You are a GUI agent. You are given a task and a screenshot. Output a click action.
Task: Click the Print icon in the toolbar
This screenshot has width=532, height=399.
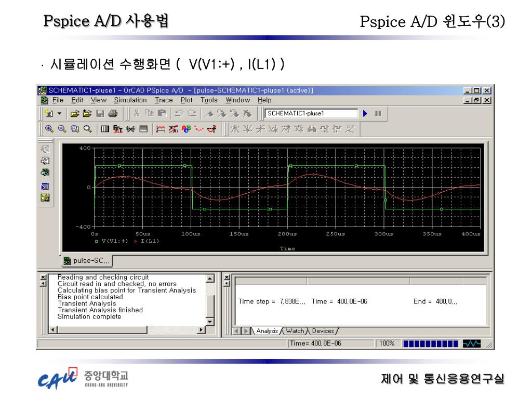click(113, 113)
